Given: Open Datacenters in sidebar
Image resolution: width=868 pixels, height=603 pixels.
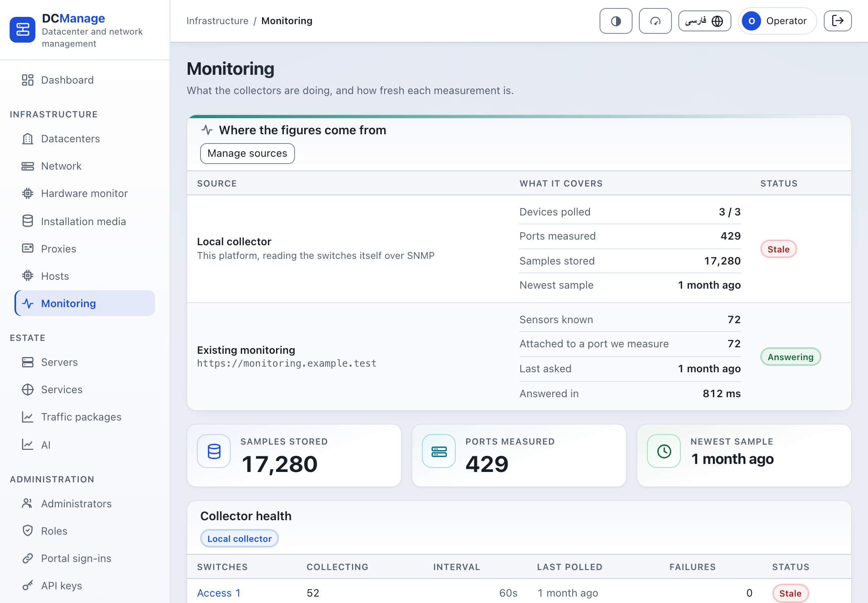Looking at the screenshot, I should click(85, 139).
